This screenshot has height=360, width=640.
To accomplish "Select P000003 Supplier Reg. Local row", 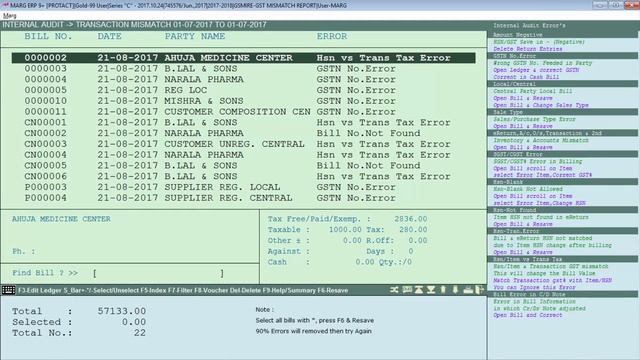I will pos(243,187).
